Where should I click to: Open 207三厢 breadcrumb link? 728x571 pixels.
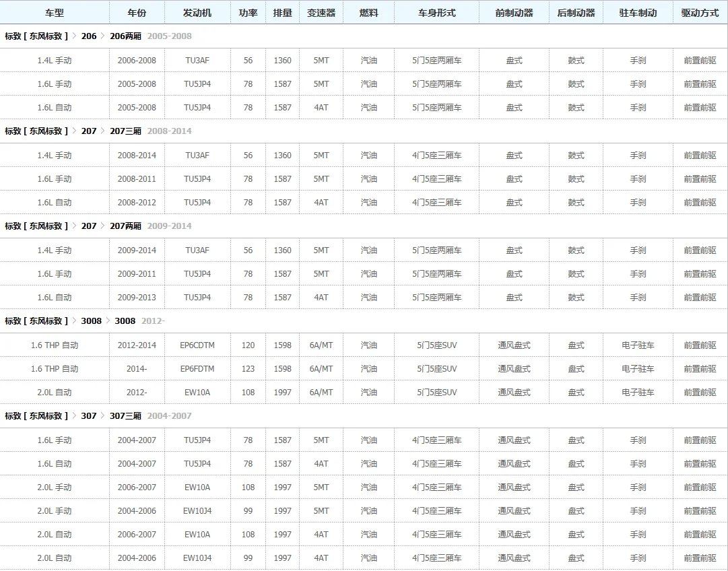tap(125, 131)
